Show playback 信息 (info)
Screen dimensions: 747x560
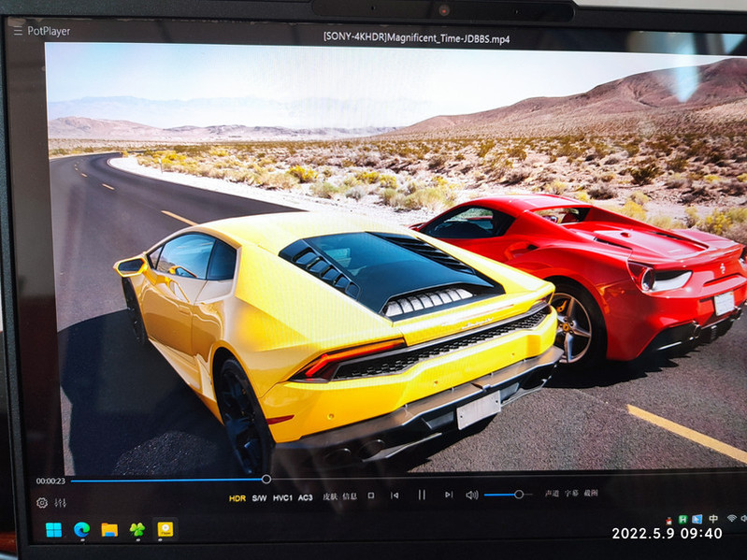click(350, 496)
